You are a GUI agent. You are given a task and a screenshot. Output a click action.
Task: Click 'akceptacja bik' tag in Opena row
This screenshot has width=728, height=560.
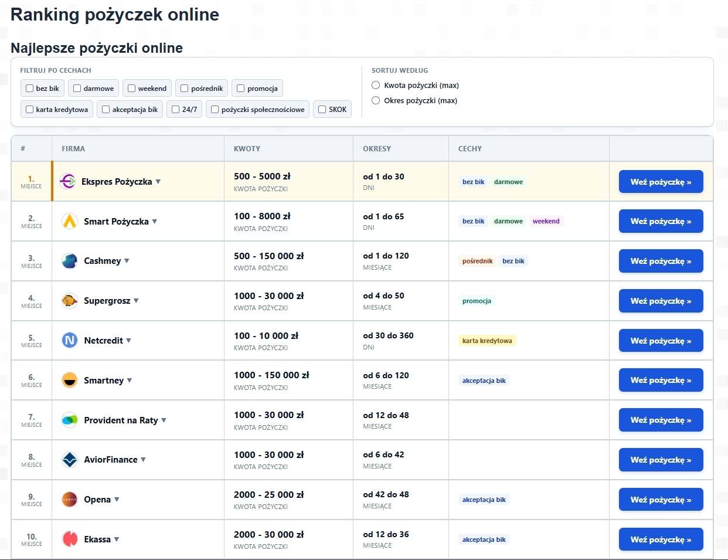click(484, 500)
